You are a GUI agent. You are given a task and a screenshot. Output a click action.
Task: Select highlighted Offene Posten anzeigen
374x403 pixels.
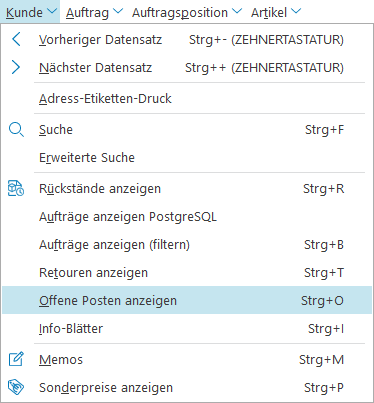tap(187, 300)
